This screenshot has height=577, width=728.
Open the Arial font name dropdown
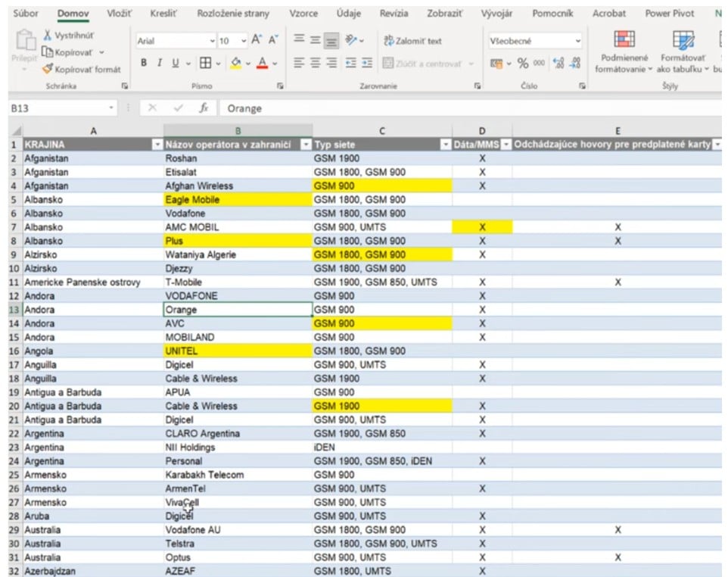click(x=212, y=41)
